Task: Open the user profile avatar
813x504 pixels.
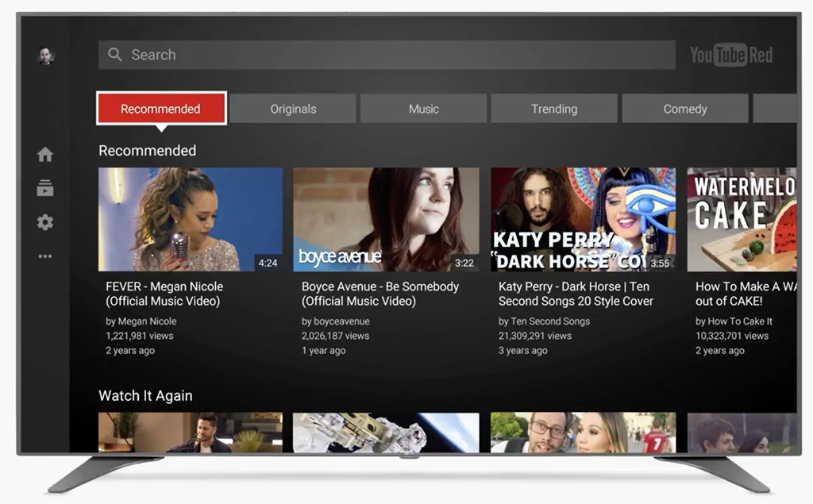Action: 45,56
